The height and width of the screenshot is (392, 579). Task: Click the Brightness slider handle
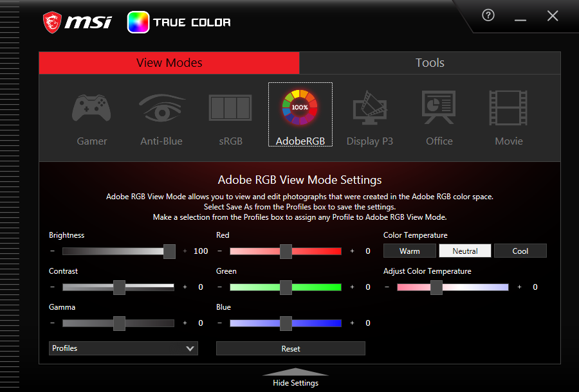[169, 251]
